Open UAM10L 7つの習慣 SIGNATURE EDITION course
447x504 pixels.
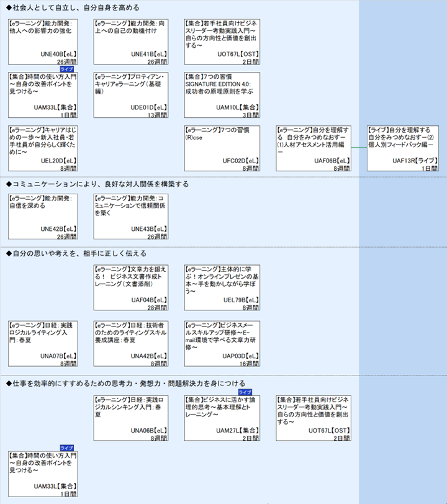coord(222,95)
